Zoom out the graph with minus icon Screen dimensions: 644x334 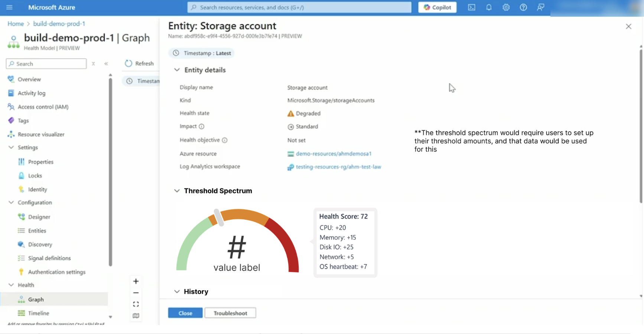tap(136, 293)
